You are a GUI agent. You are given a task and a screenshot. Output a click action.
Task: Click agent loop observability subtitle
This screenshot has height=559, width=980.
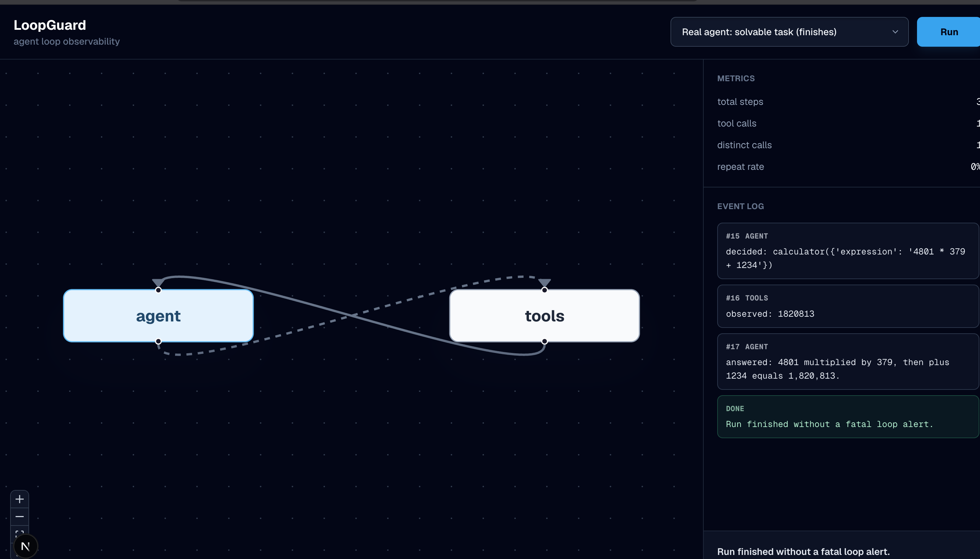[x=67, y=42]
